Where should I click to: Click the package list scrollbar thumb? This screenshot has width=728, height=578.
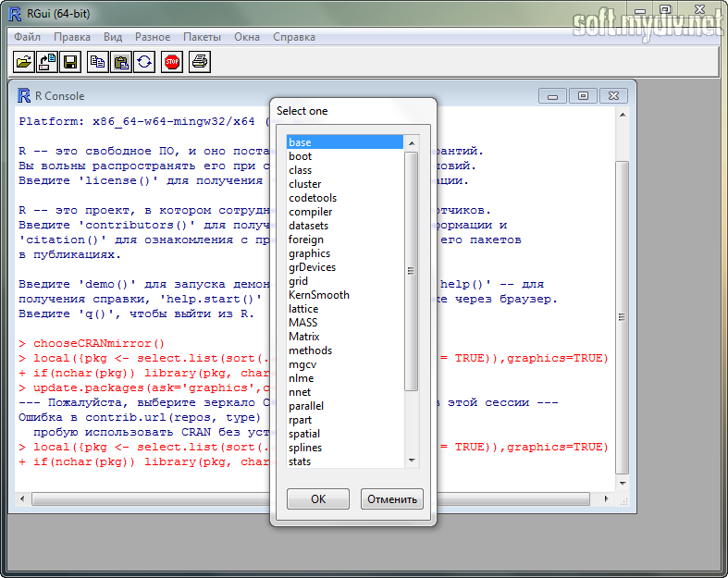[412, 271]
